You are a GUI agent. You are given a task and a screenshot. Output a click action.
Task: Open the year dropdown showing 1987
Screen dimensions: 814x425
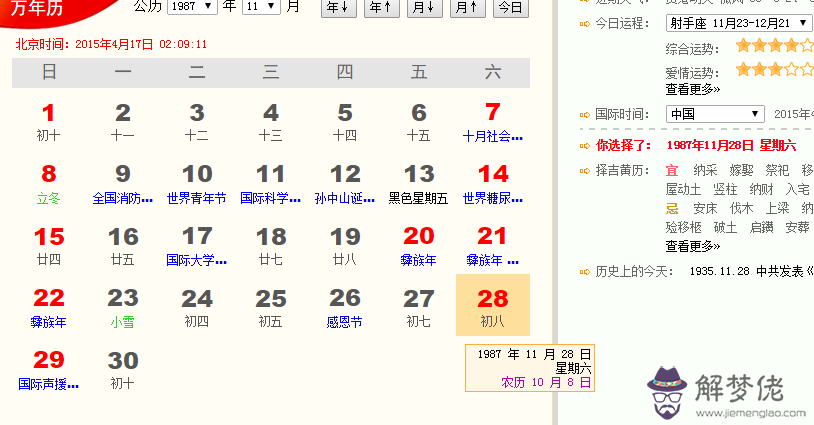pyautogui.click(x=191, y=6)
